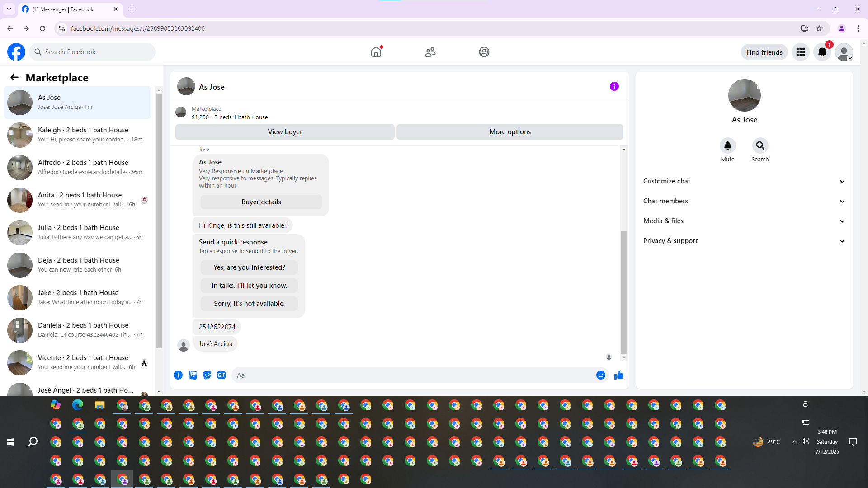
Task: Expand Media & files section
Action: [x=744, y=221]
